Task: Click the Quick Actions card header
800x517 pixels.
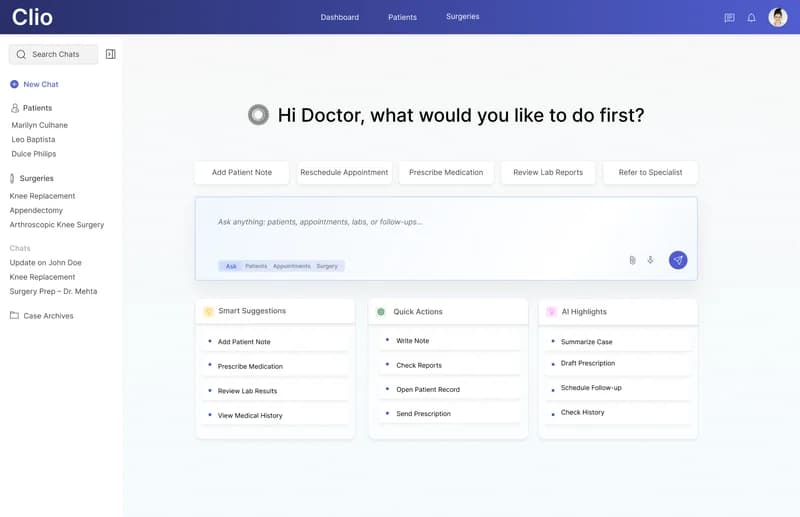Action: [448, 312]
